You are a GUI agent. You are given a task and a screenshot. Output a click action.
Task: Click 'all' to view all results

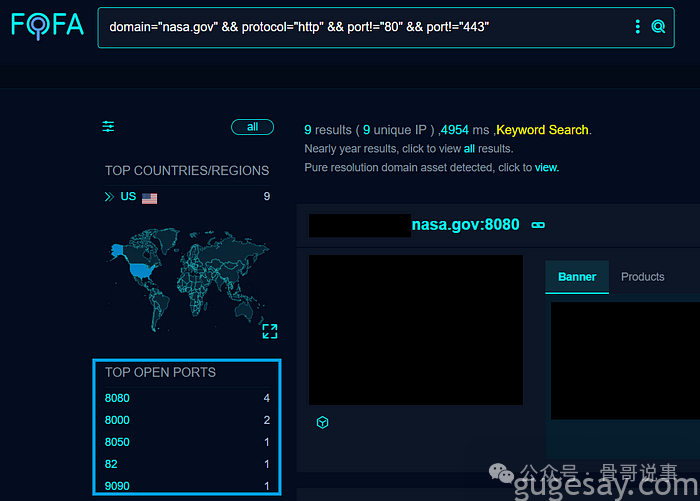coord(469,149)
